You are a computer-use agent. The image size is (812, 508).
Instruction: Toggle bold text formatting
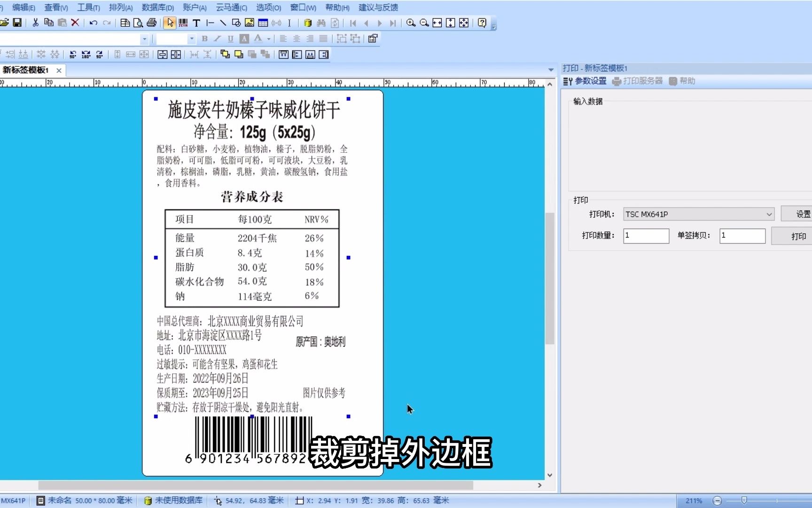click(x=204, y=39)
